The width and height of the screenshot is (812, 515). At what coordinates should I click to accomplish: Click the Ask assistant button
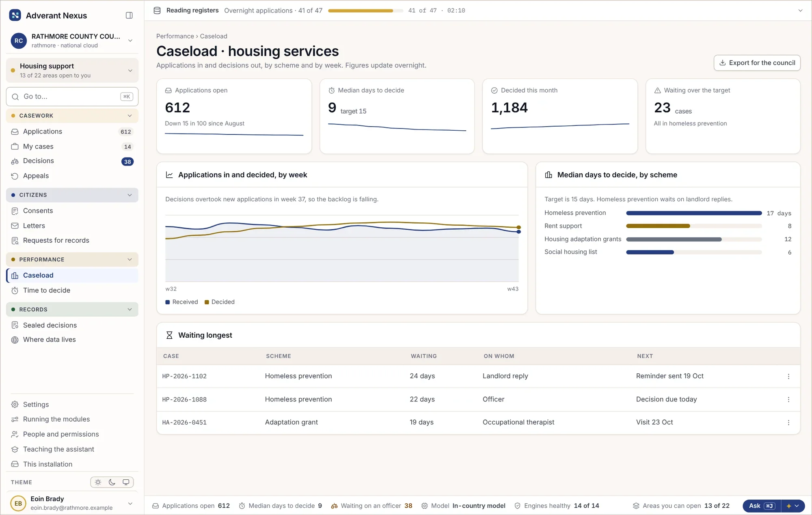762,506
